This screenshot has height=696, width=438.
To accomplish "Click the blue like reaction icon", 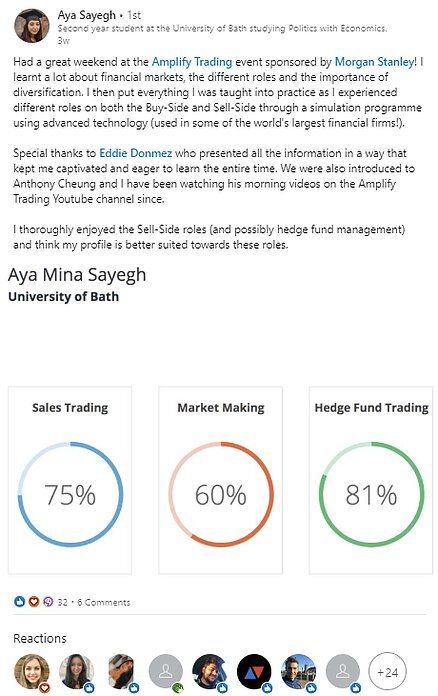I will pyautogui.click(x=20, y=601).
